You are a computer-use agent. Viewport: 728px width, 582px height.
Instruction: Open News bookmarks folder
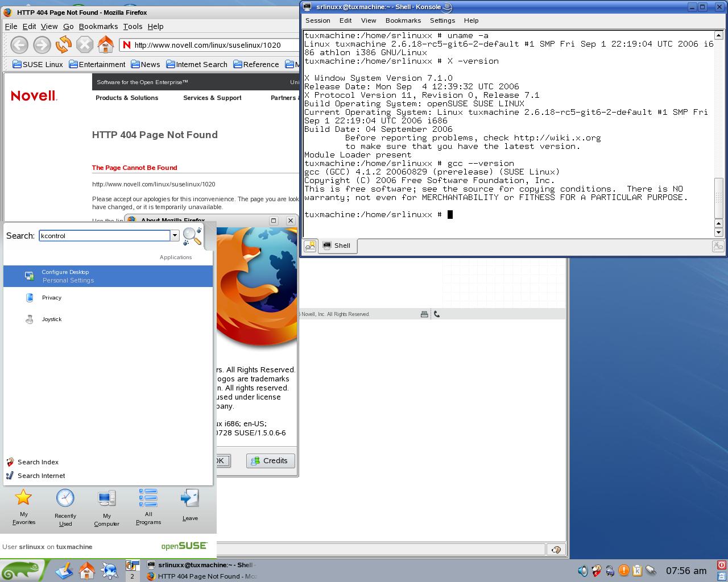point(146,64)
